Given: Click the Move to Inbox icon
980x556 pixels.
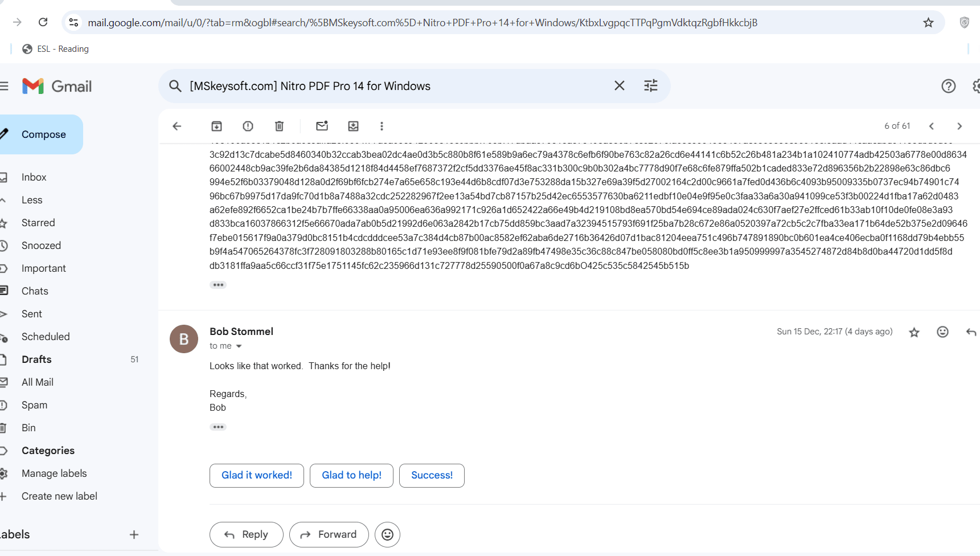Looking at the screenshot, I should pos(353,126).
